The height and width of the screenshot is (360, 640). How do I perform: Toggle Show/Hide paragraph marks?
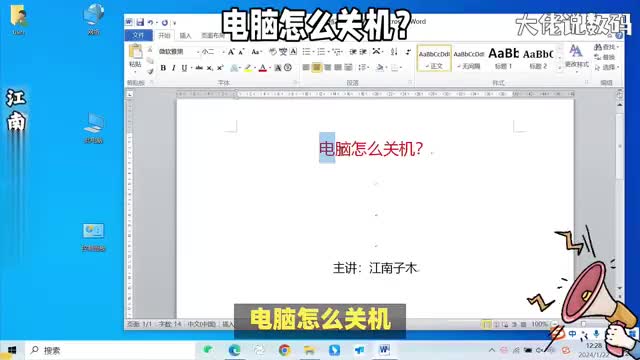[408, 52]
